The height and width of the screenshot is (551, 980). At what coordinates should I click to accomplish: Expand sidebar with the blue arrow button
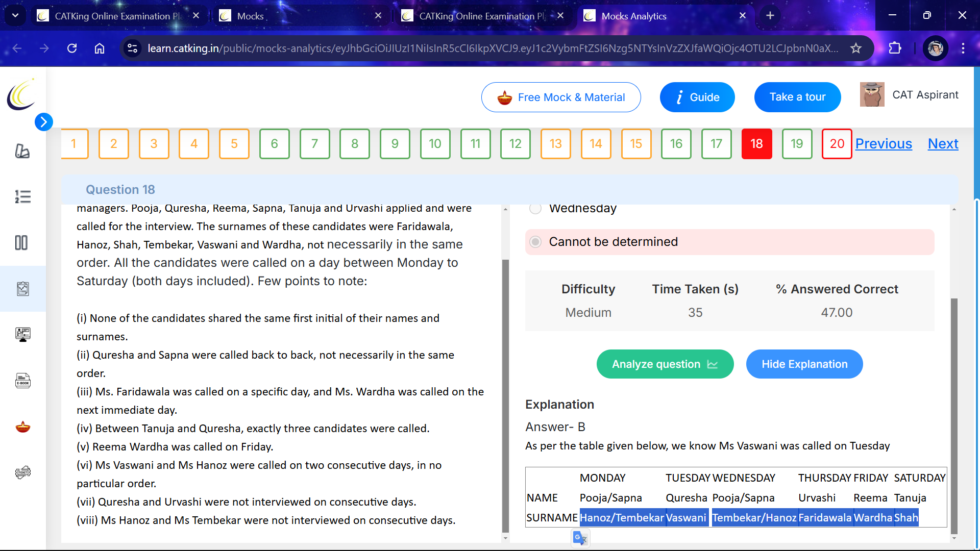tap(44, 122)
